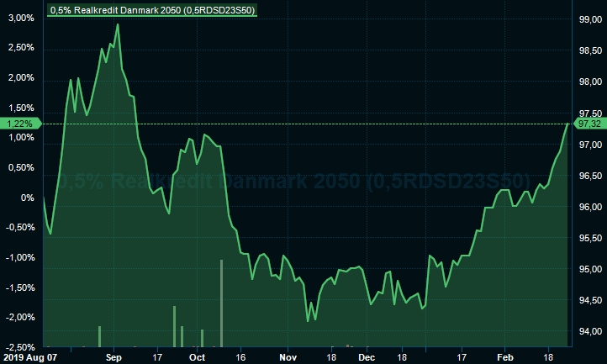The image size is (607, 364).
Task: Select the 3,00% label on the percent axis
Action: coord(20,18)
